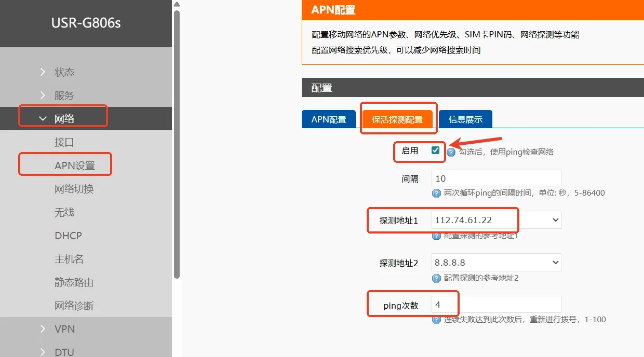Select the 保活探测配置 tab
Screen dimensions: 644x357
(x=397, y=119)
